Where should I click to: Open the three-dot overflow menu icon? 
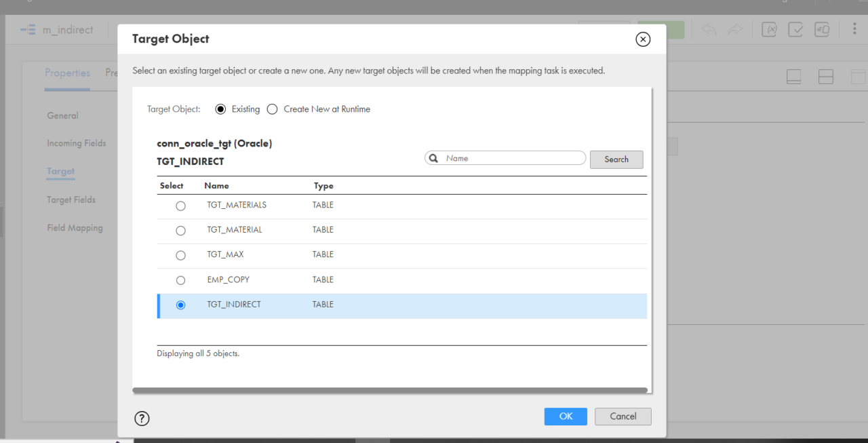854,29
